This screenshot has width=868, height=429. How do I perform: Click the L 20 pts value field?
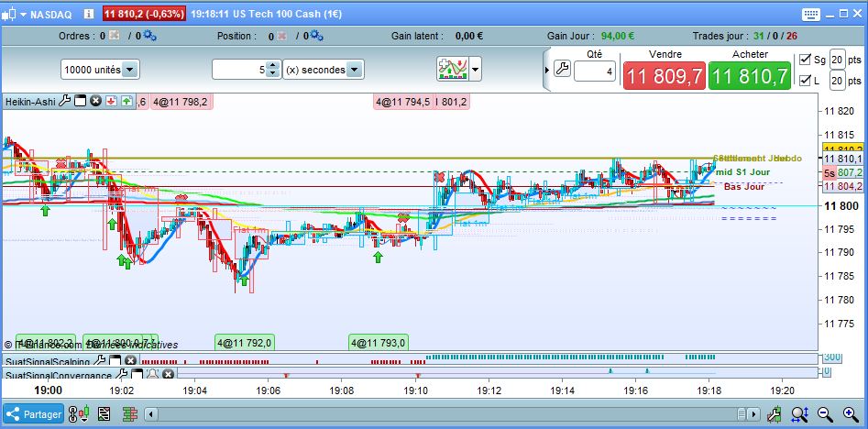837,81
